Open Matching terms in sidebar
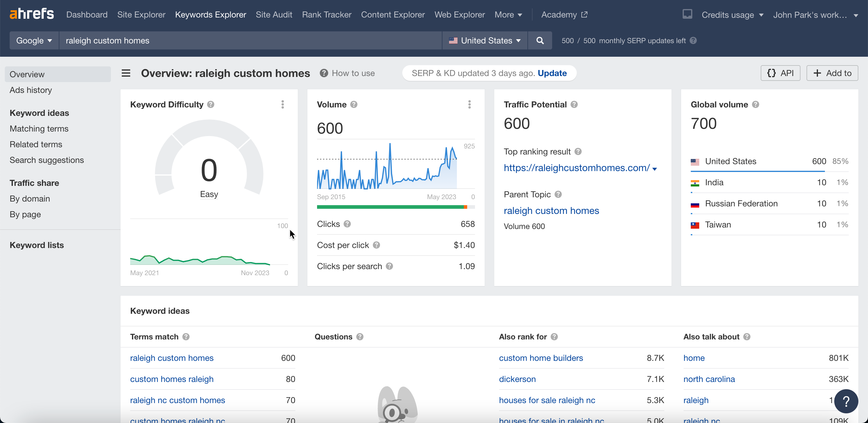Viewport: 868px width, 423px height. pos(39,129)
